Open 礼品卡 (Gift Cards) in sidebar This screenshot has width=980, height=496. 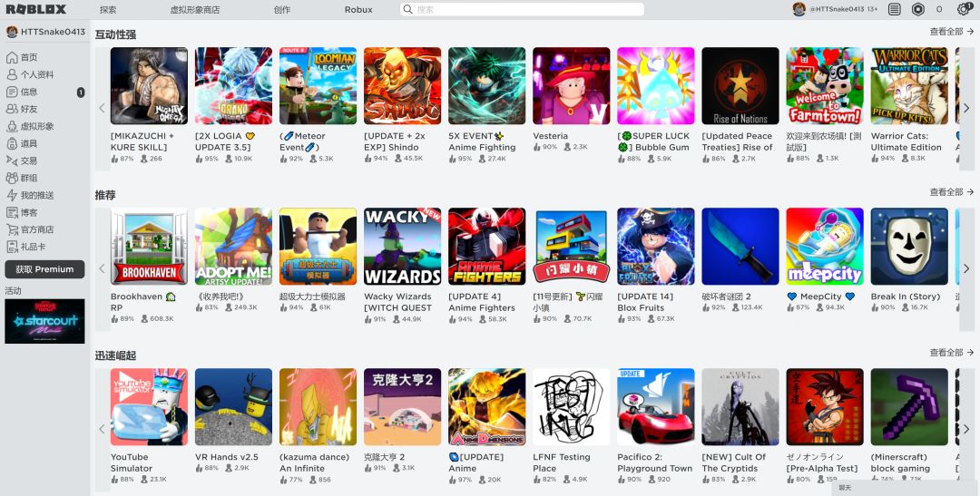(33, 247)
